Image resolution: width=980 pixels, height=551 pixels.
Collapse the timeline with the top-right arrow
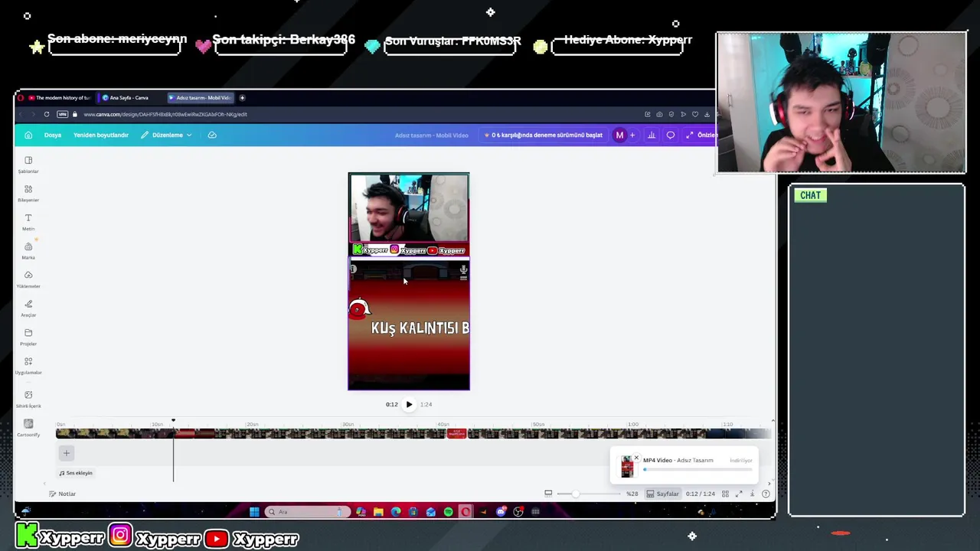click(773, 421)
